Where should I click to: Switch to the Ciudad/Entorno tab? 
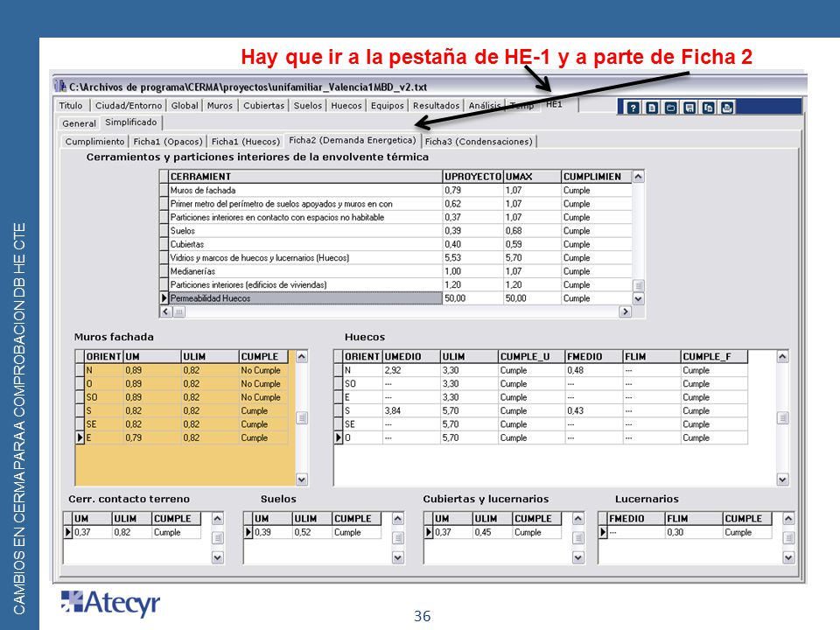click(x=129, y=106)
